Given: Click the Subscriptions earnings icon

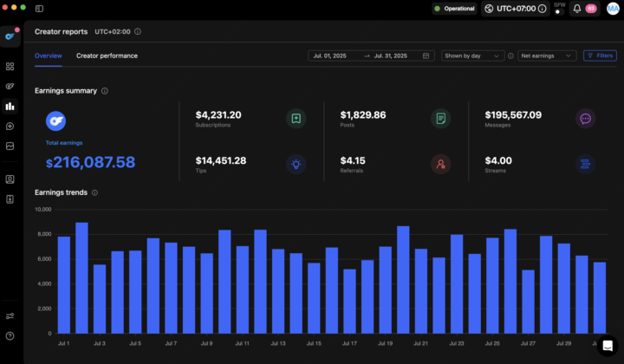Looking at the screenshot, I should [296, 119].
